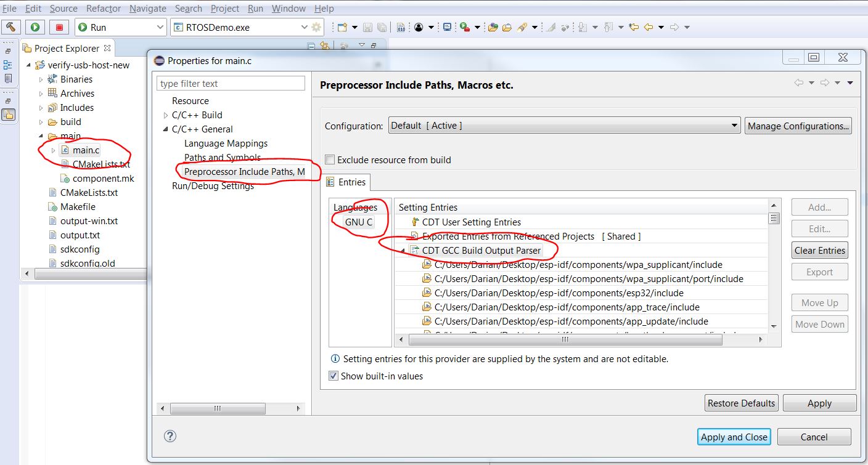Click the Open Type folder icon
The image size is (868, 465).
coord(493,27)
